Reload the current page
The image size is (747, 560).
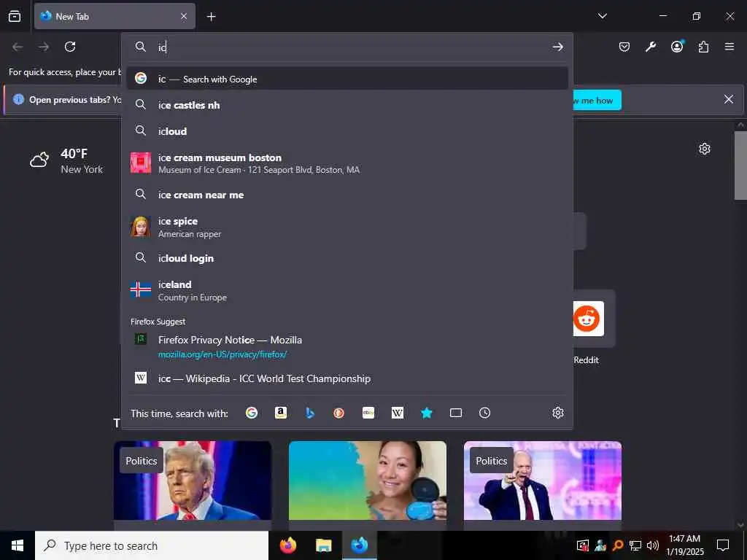(x=70, y=47)
